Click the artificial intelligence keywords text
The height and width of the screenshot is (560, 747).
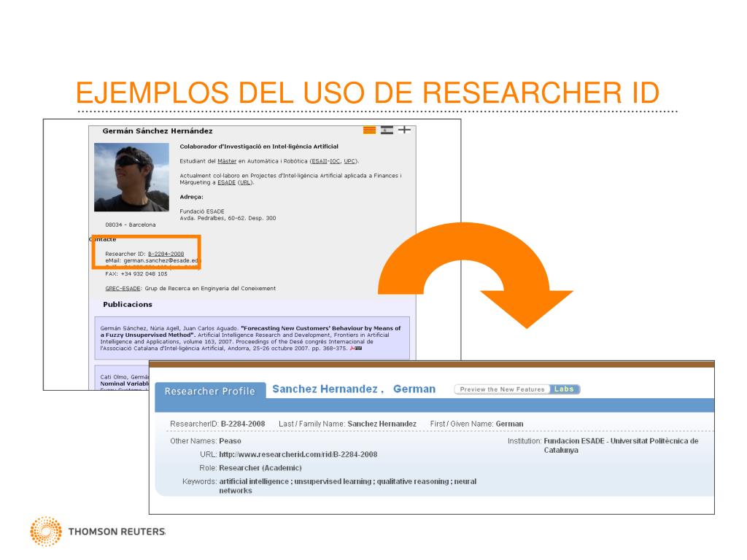348,486
